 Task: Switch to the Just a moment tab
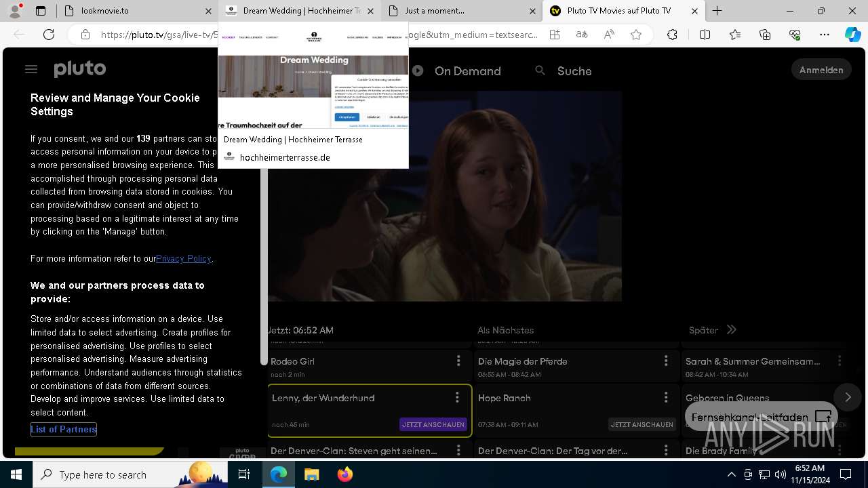461,11
